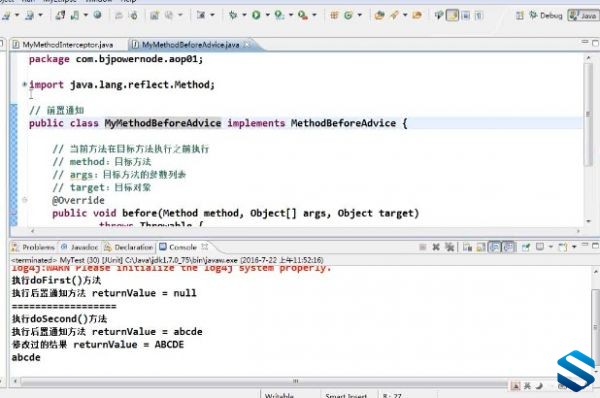The image size is (600, 398).
Task: Click the globe browser icon
Action: point(97,15)
